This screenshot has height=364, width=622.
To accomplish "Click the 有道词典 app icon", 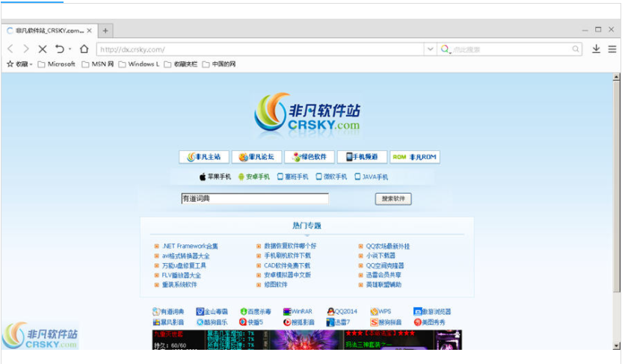I will tap(156, 311).
